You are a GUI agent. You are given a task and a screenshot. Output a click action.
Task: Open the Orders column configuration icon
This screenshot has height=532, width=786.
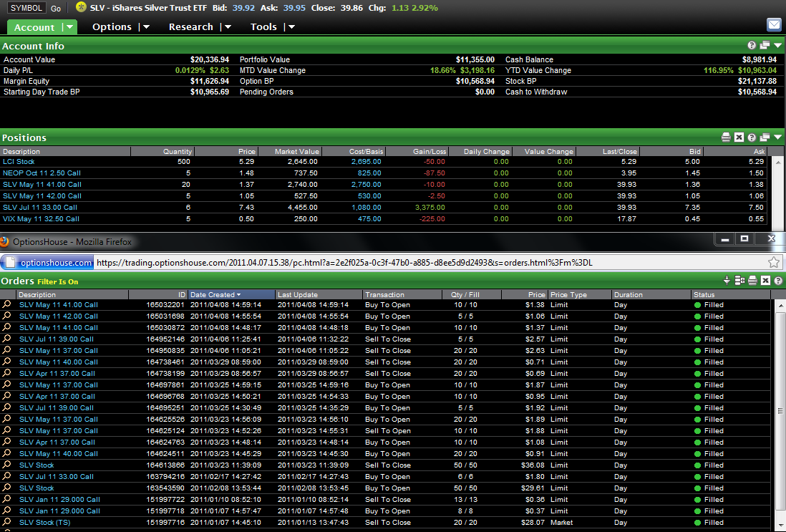pyautogui.click(x=739, y=281)
